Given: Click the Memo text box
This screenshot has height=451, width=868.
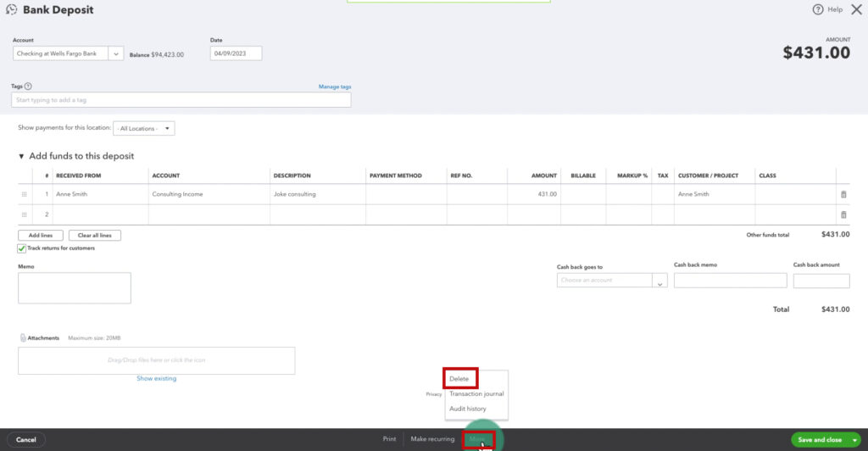Looking at the screenshot, I should point(75,287).
